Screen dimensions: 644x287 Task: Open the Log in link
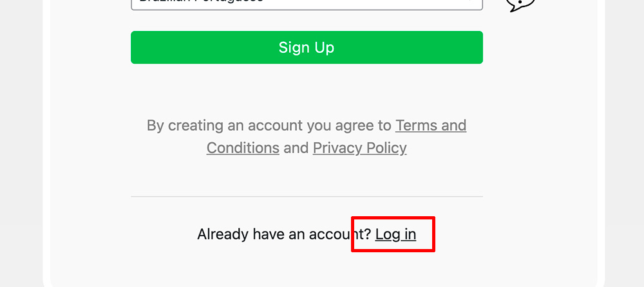click(395, 234)
